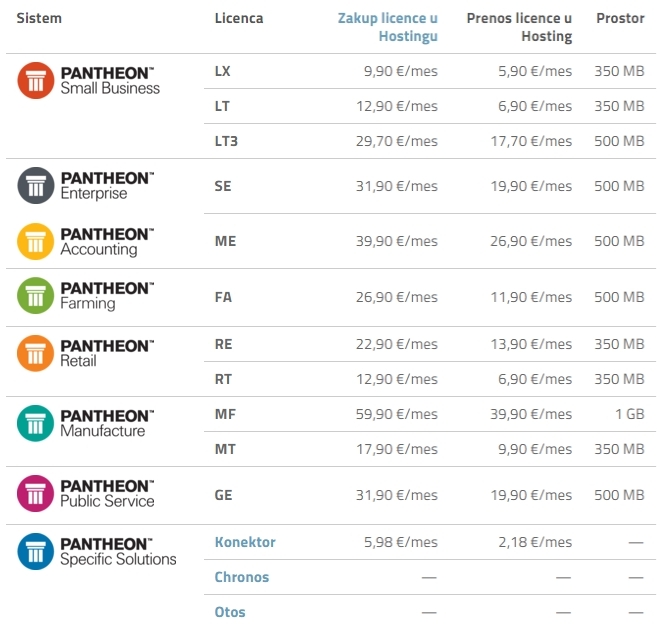Open the Otos link
This screenshot has width=660, height=632.
coord(230,612)
